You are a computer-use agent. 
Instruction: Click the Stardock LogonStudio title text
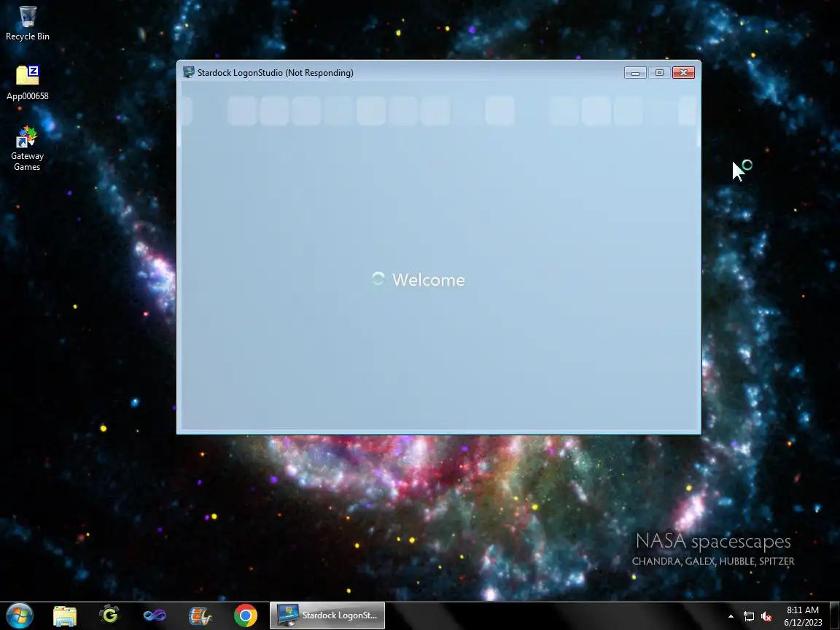(276, 73)
